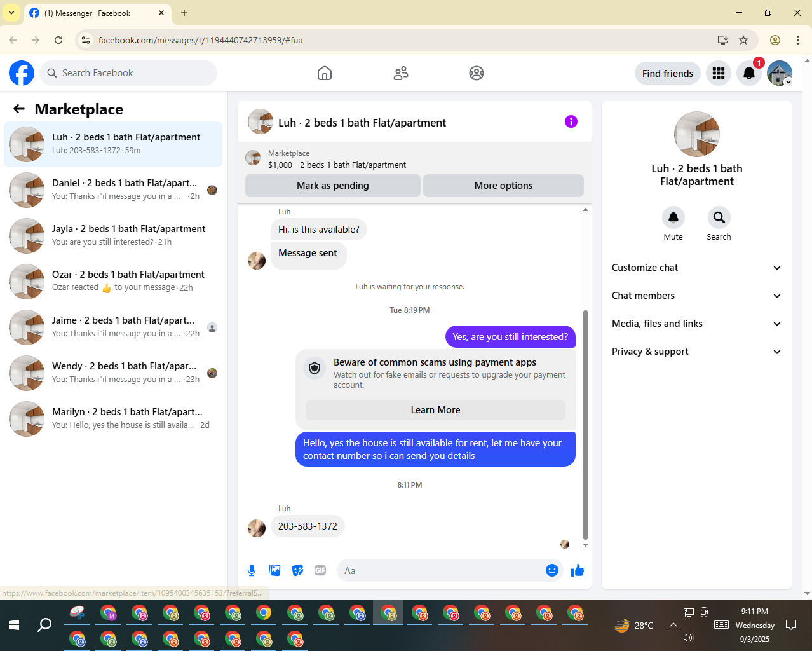
Task: Open Ozar conversation in chat list
Action: 113,282
